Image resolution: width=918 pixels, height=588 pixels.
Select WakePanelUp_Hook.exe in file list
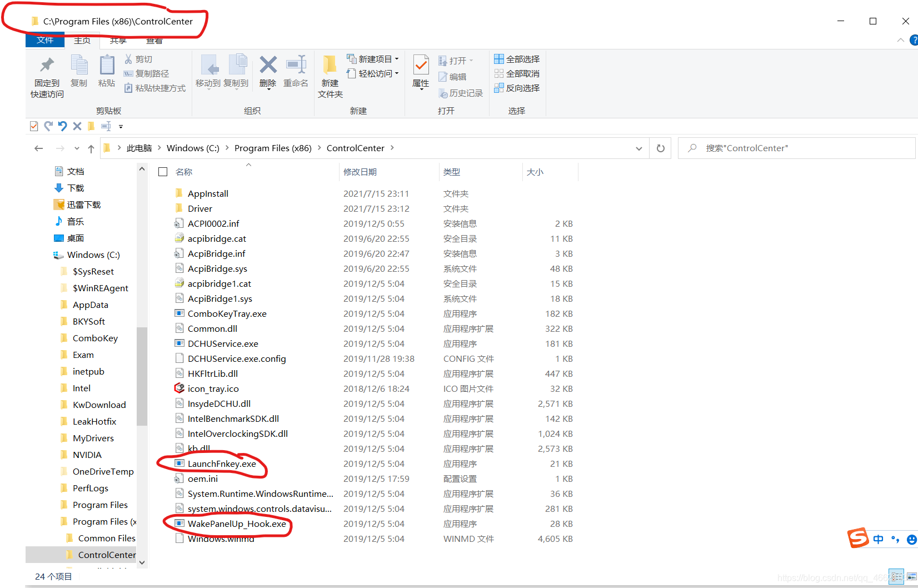[237, 524]
